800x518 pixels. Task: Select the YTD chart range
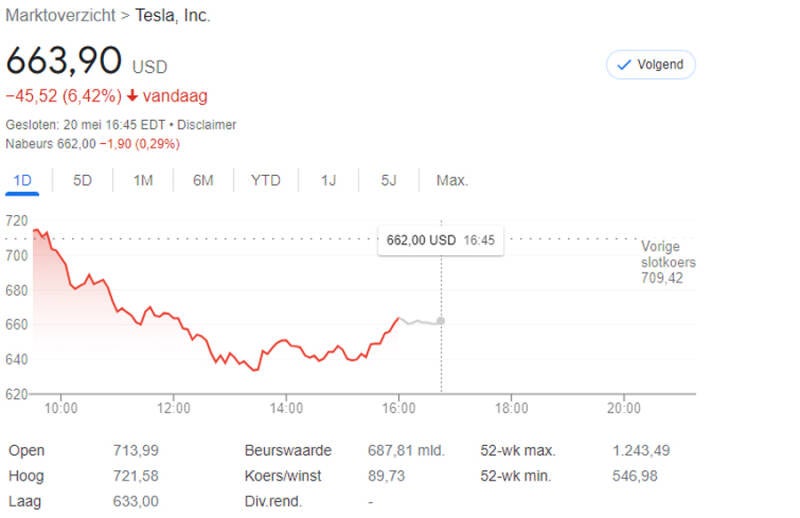265,180
